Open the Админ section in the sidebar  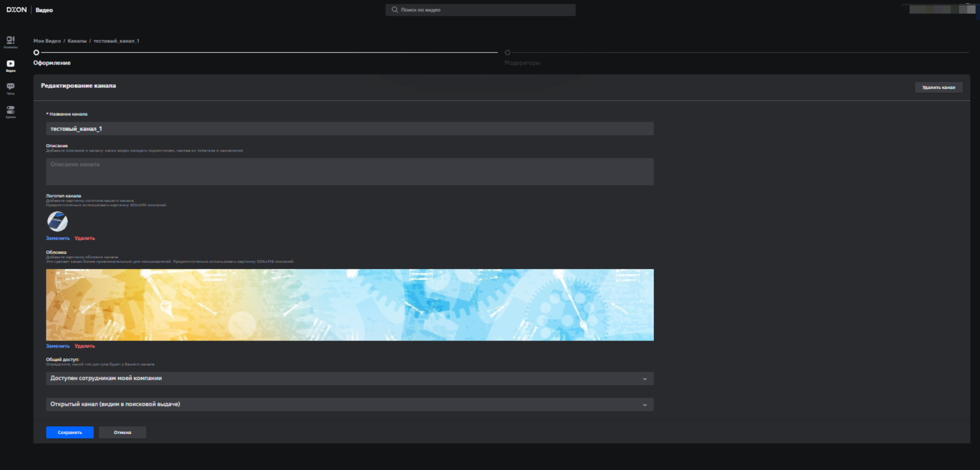click(x=10, y=112)
